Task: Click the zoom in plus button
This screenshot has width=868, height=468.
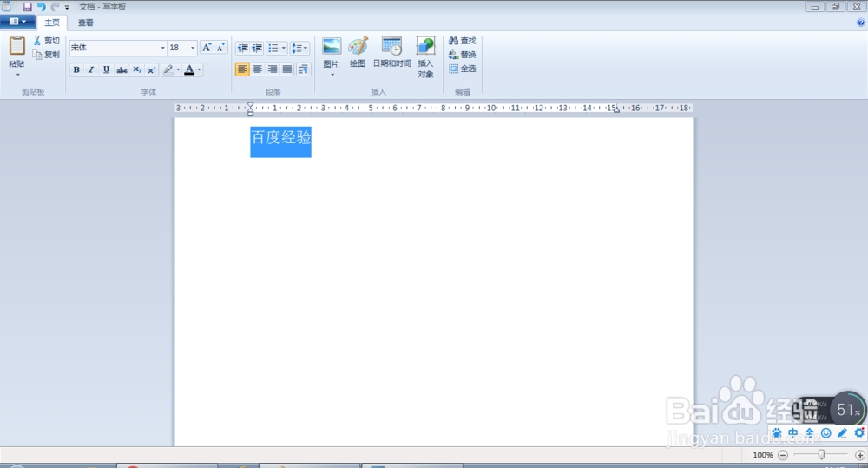Action: point(860,455)
